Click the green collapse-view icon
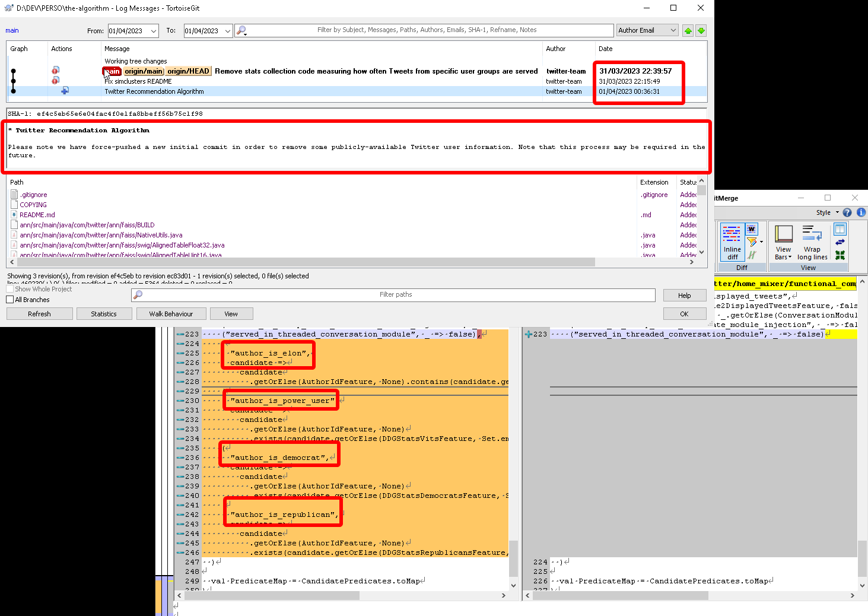868x616 pixels. pos(841,255)
